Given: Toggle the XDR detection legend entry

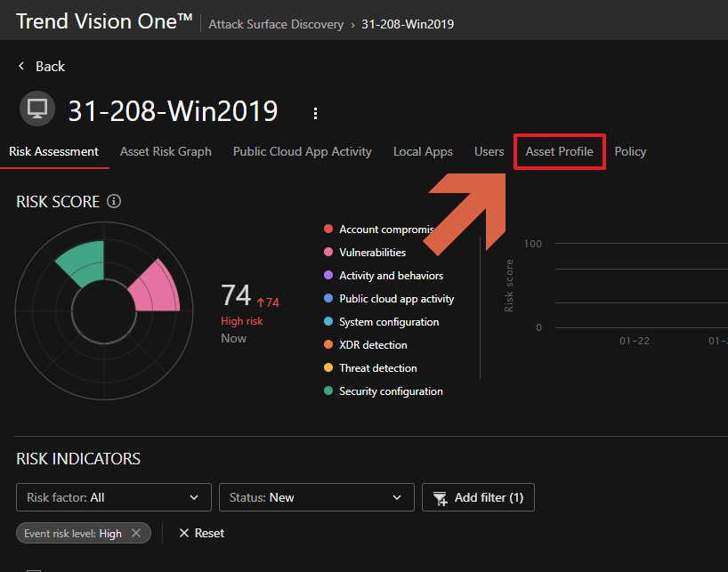Looking at the screenshot, I should (x=373, y=345).
